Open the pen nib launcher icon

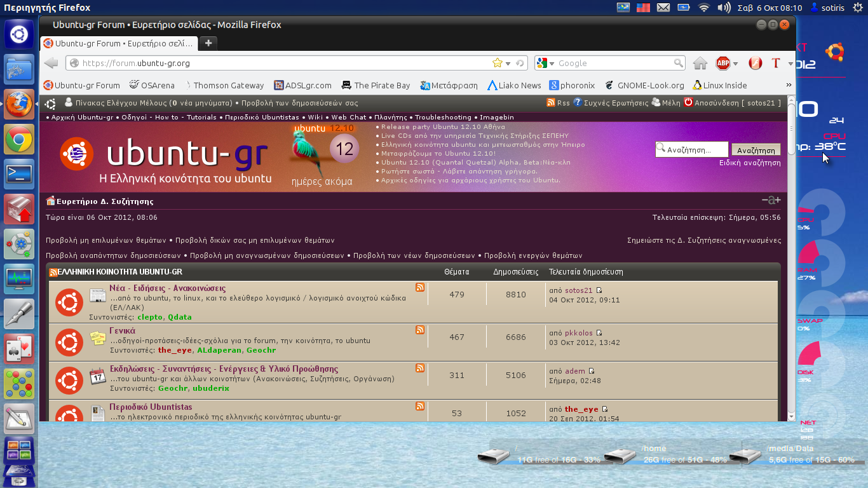[x=18, y=314]
